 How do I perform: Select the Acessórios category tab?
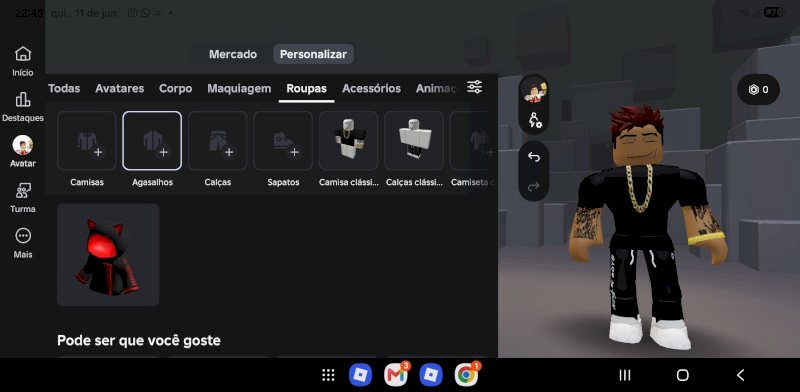(371, 88)
